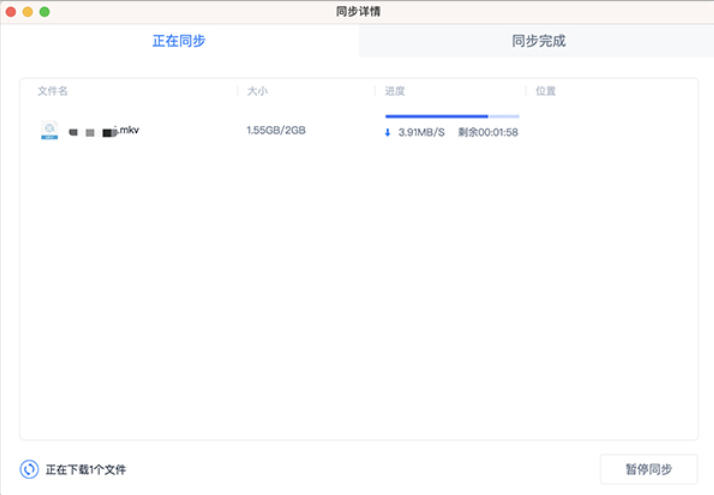Open the 同步完成 tab
714x495 pixels.
tap(537, 41)
